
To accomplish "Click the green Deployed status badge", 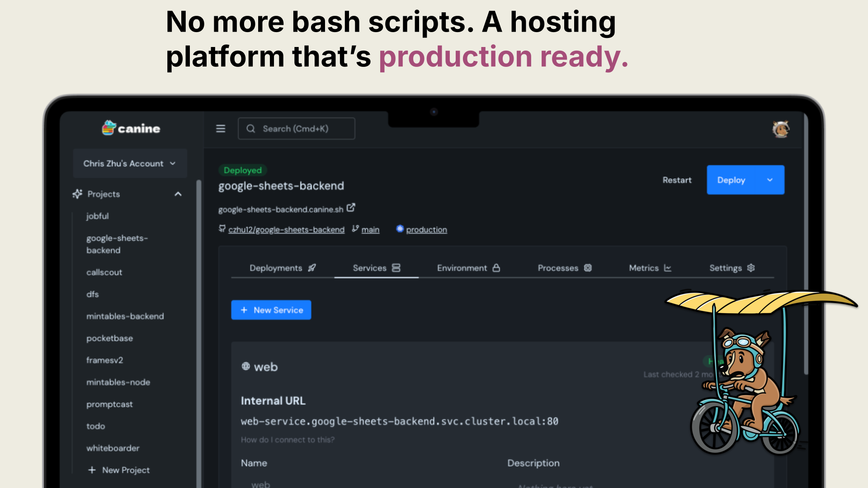I will (x=243, y=170).
